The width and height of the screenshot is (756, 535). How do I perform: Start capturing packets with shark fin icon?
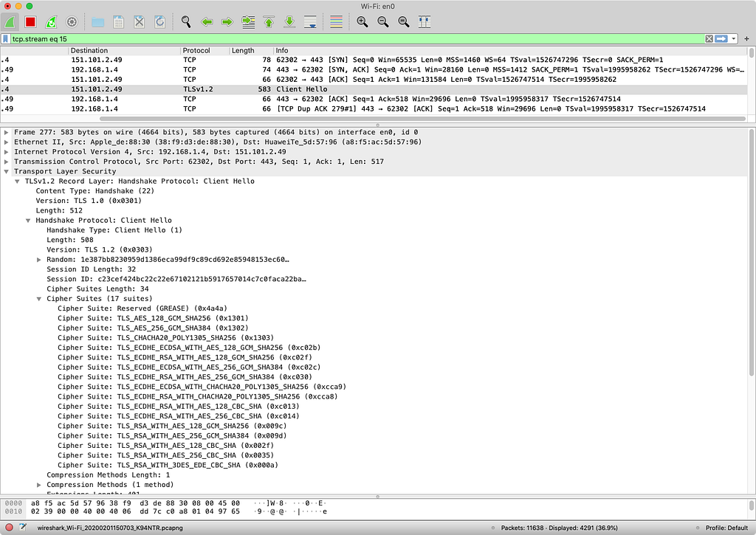click(10, 21)
